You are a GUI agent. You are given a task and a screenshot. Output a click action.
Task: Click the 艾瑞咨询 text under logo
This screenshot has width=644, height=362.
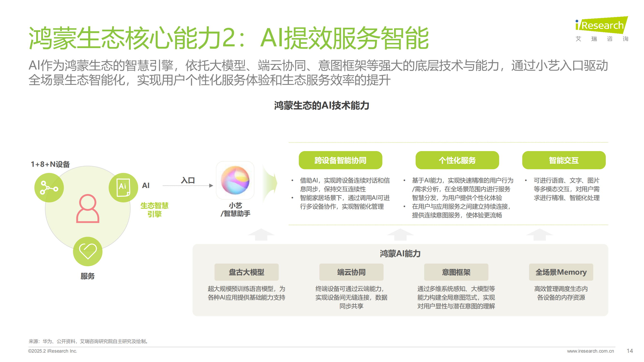[602, 39]
